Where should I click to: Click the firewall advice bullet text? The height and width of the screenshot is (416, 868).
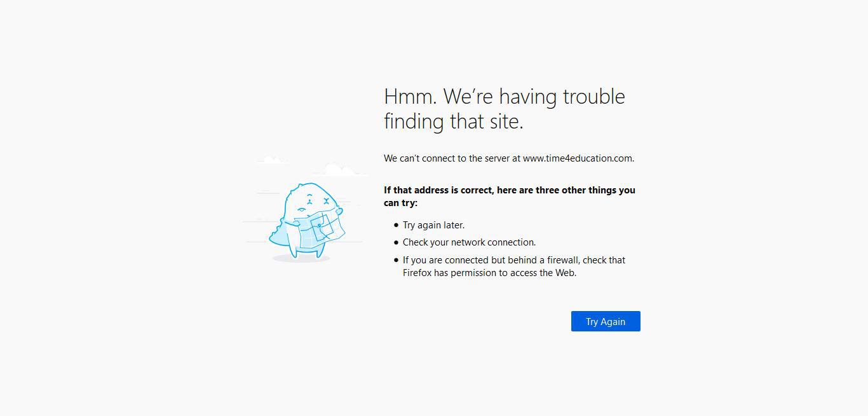(513, 266)
